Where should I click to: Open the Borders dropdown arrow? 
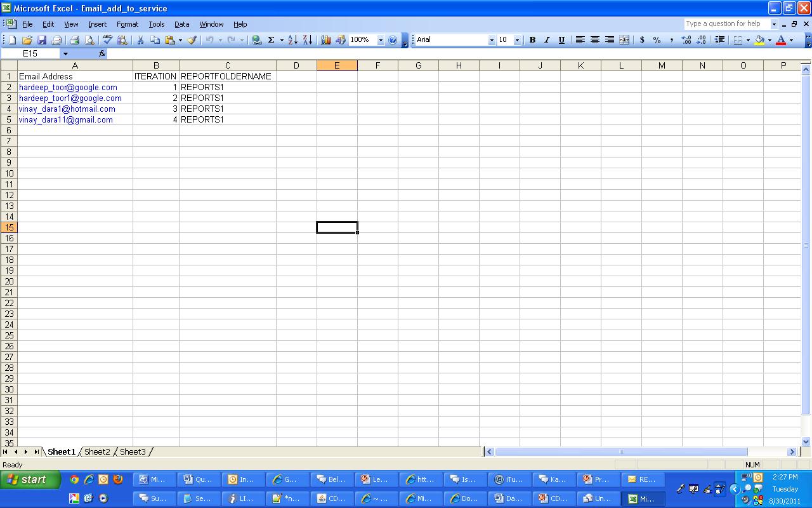click(x=748, y=39)
